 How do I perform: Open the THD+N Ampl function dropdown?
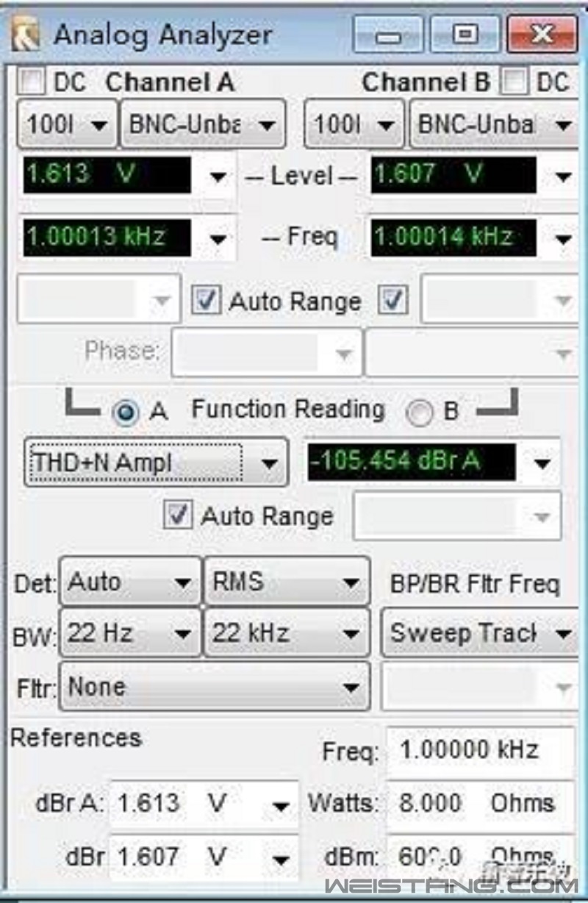[156, 463]
